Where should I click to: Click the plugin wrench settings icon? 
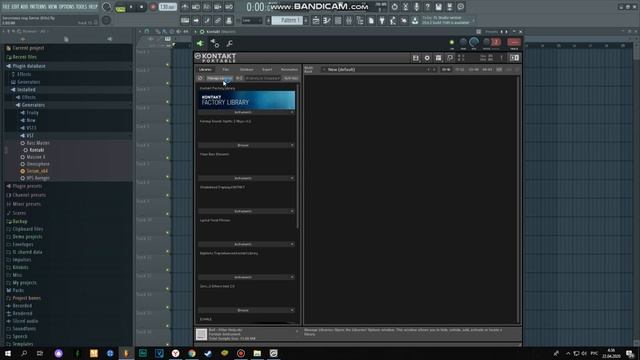(x=229, y=43)
